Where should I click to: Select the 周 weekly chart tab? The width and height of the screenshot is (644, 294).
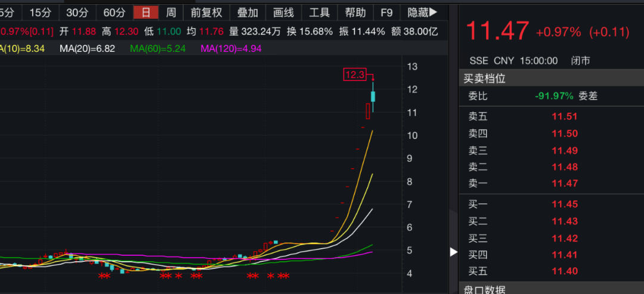point(171,13)
